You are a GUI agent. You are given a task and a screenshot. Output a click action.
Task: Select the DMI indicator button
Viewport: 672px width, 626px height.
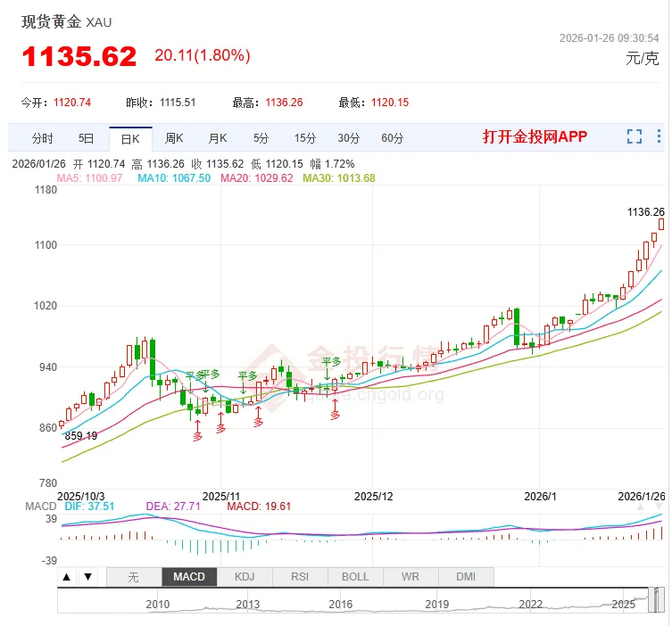(x=466, y=577)
